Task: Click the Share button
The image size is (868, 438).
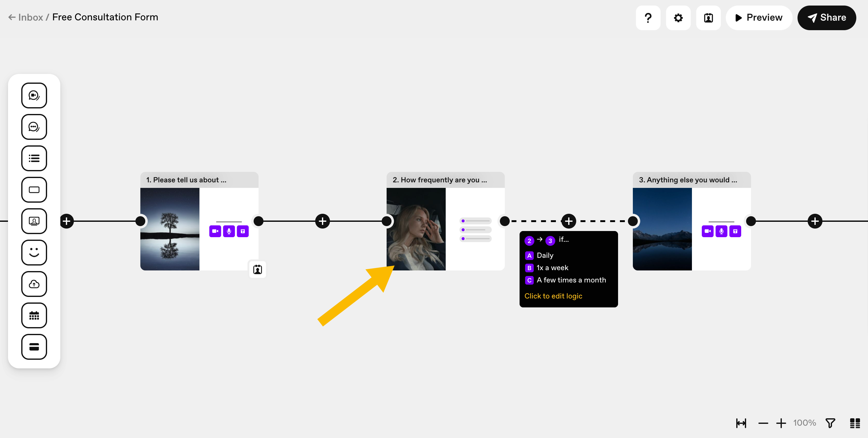Action: [826, 18]
